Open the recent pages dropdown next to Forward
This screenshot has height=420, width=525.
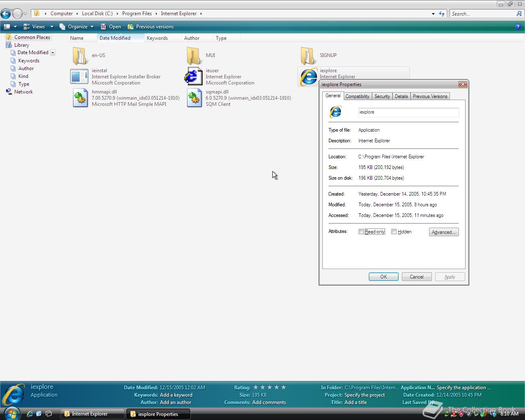(x=25, y=14)
